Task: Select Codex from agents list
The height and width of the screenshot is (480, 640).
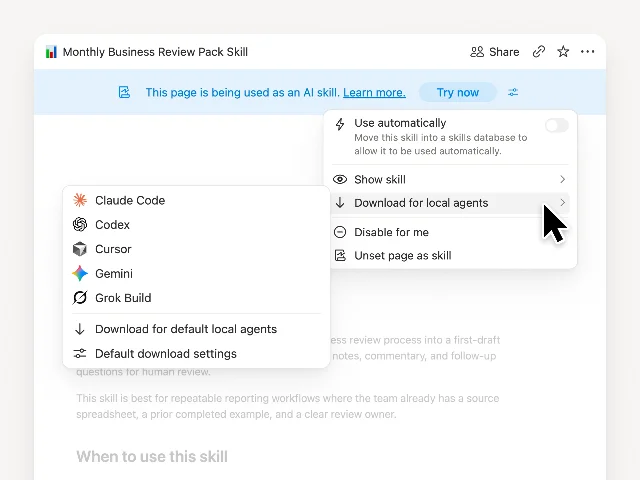Action: pos(196,224)
